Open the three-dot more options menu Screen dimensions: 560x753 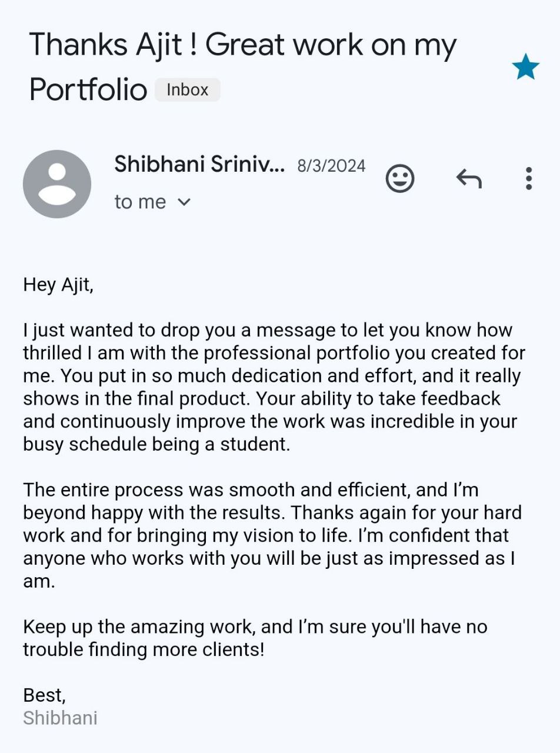[529, 178]
